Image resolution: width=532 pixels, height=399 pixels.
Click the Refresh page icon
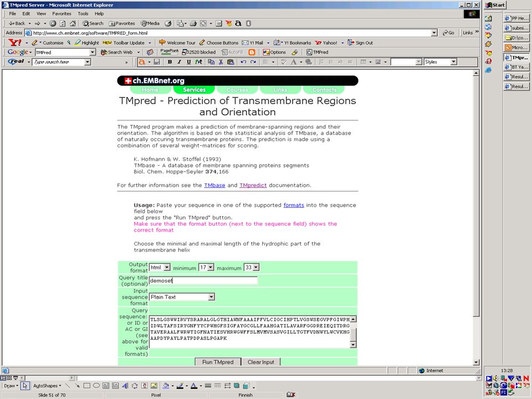pos(63,23)
